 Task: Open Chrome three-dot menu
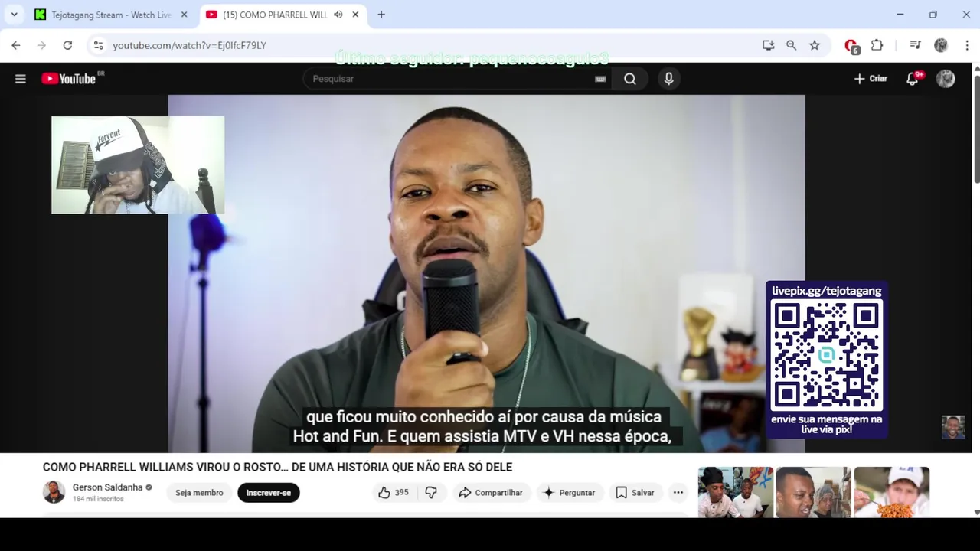967,45
